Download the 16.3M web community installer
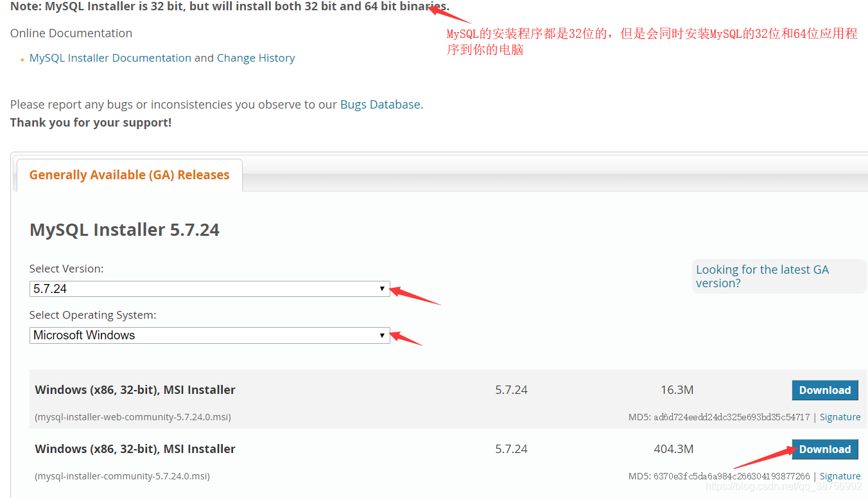This screenshot has width=868, height=498. pyautogui.click(x=825, y=390)
